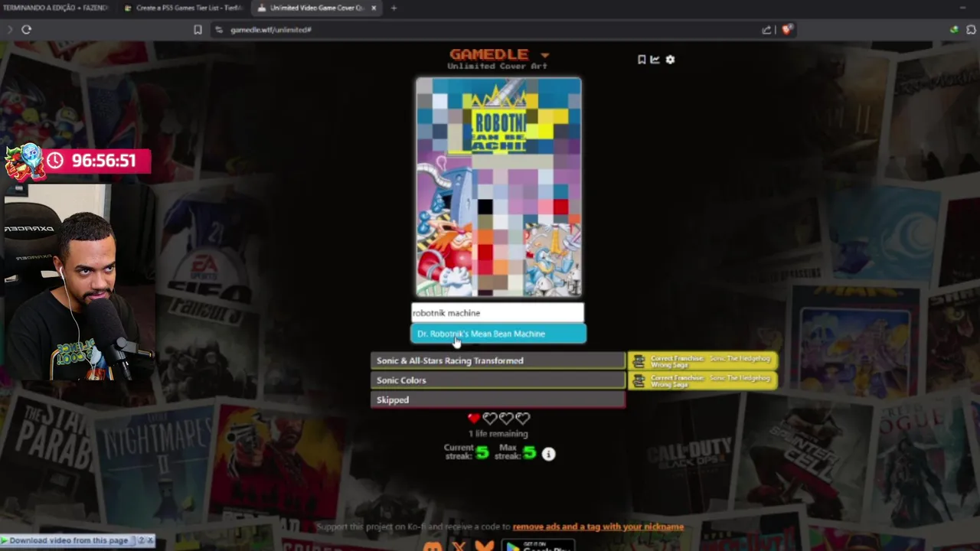The width and height of the screenshot is (980, 551).
Task: Click the browser forward arrow
Action: tap(9, 29)
